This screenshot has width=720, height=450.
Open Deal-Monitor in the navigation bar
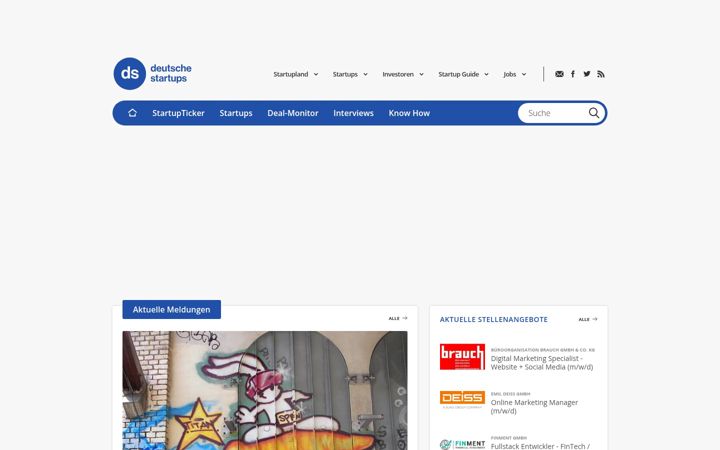tap(292, 113)
